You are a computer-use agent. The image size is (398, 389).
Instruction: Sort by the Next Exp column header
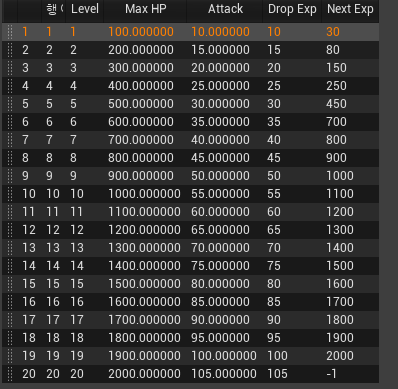pos(350,9)
